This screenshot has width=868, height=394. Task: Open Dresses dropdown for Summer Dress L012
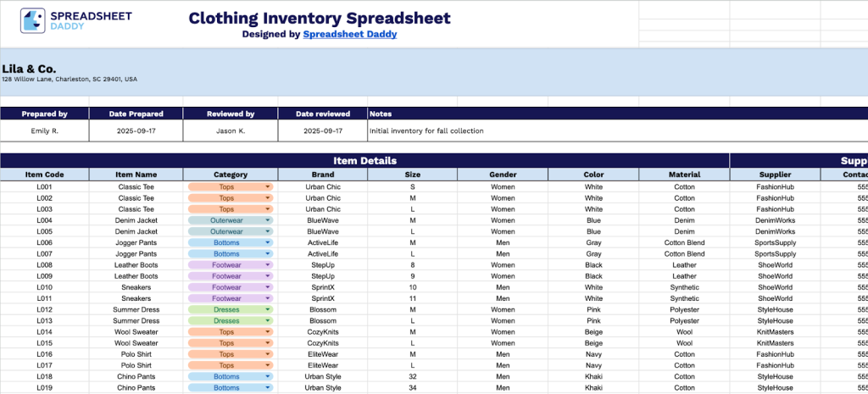[268, 309]
